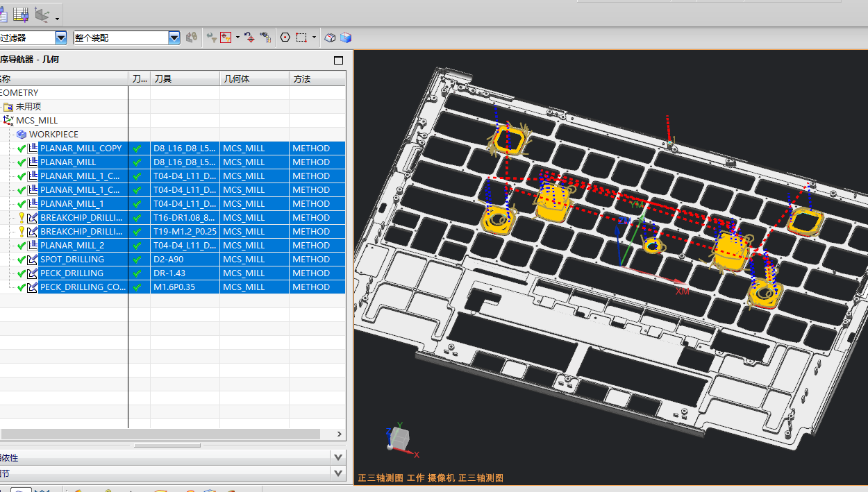Maximize the 工序导航器 - 几何 navigator panel
This screenshot has width=868, height=492.
[x=339, y=60]
